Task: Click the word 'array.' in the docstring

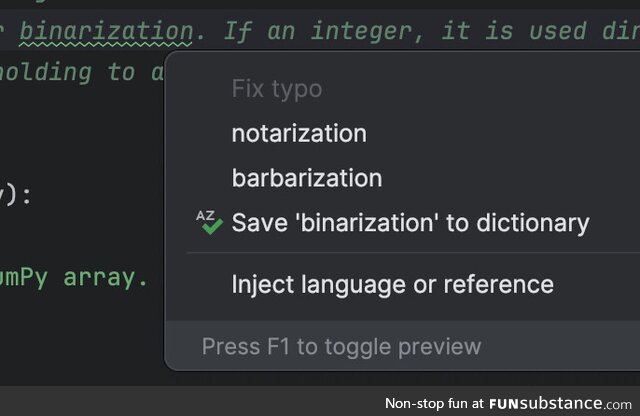Action: (x=106, y=278)
